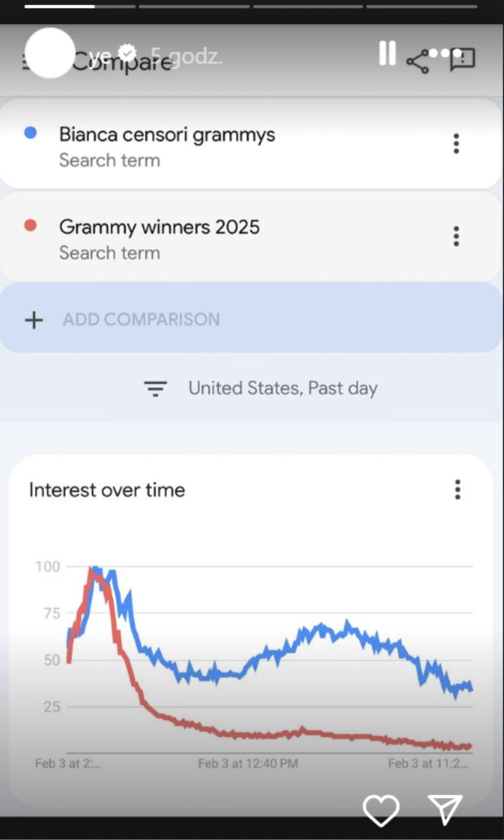The height and width of the screenshot is (840, 504).
Task: Click the send feedback icon
Action: (463, 59)
